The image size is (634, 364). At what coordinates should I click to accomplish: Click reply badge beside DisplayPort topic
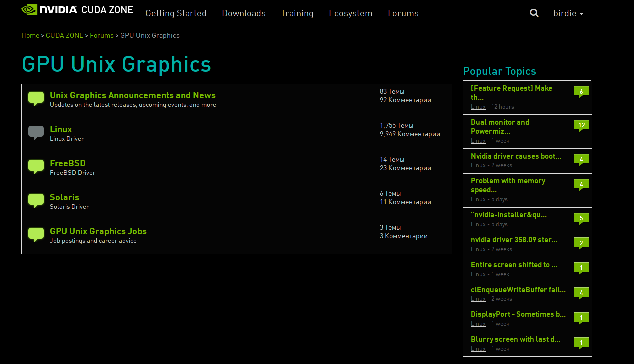(x=581, y=318)
